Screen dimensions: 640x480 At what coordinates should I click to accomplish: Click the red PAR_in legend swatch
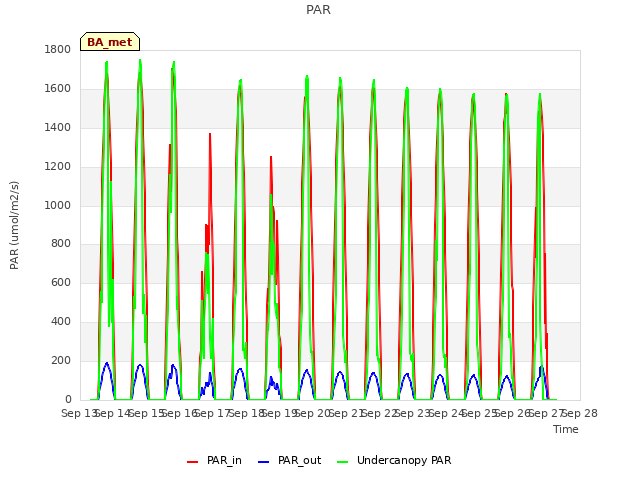(x=192, y=462)
